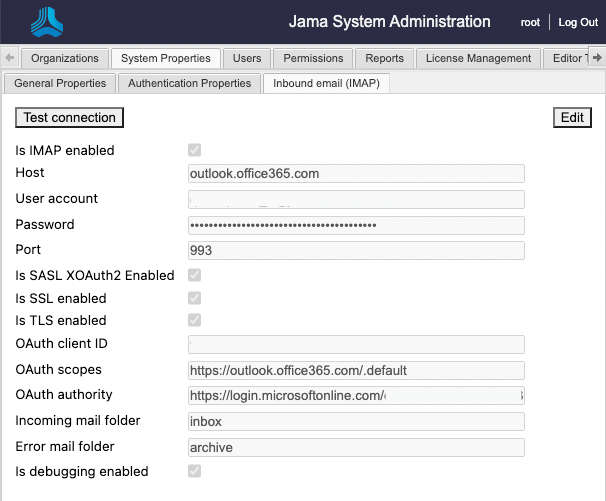Click the Is debugging enabled label

82,472
